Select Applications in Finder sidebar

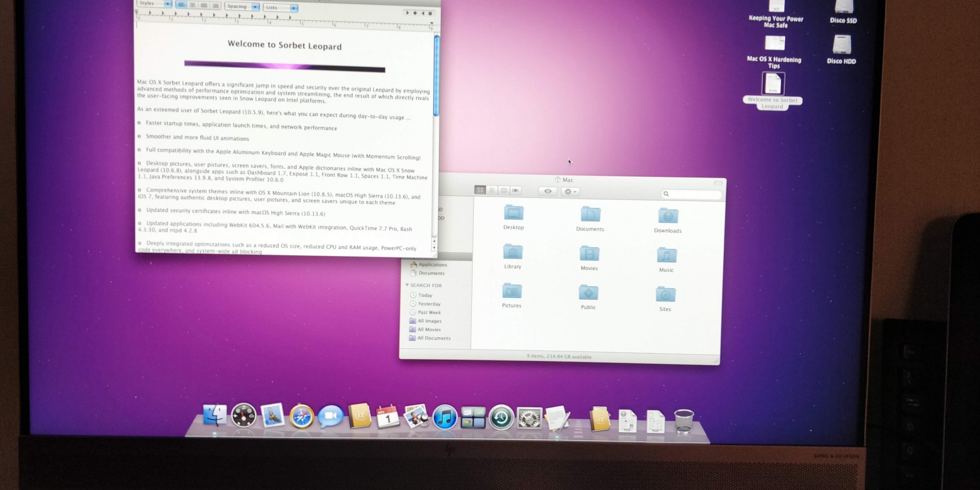pos(429,265)
